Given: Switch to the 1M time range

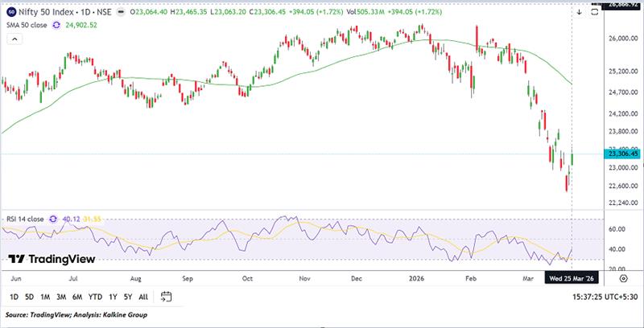Looking at the screenshot, I should click(46, 297).
